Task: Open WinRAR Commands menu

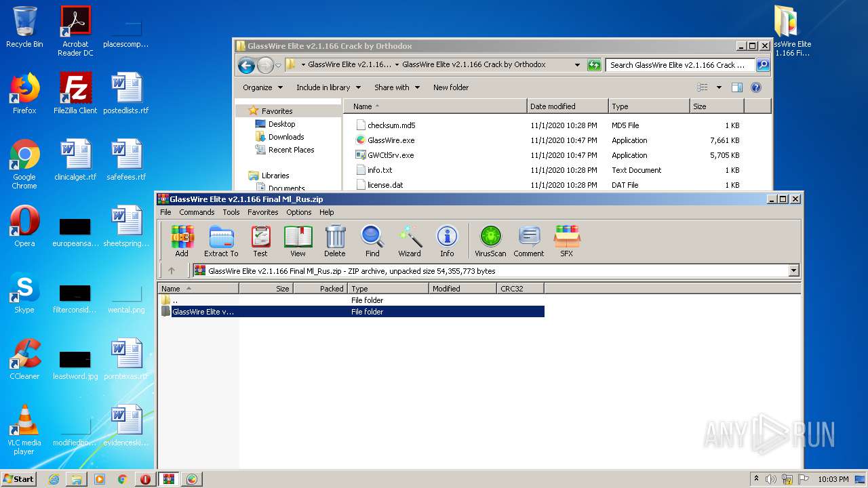Action: coord(197,212)
